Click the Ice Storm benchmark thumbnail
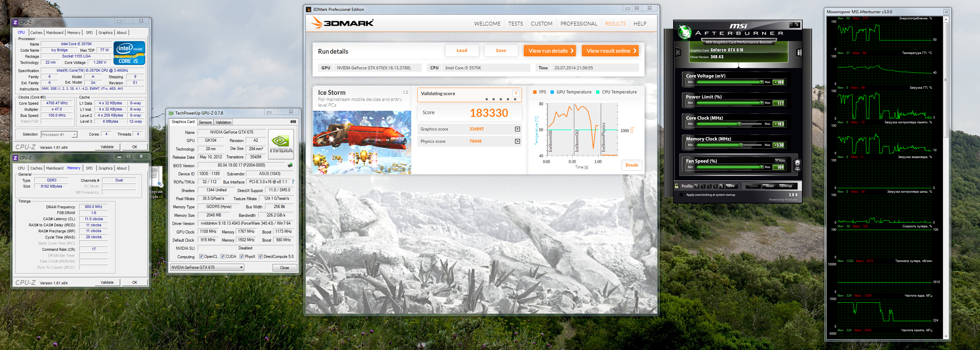This screenshot has width=980, height=350. pyautogui.click(x=362, y=142)
